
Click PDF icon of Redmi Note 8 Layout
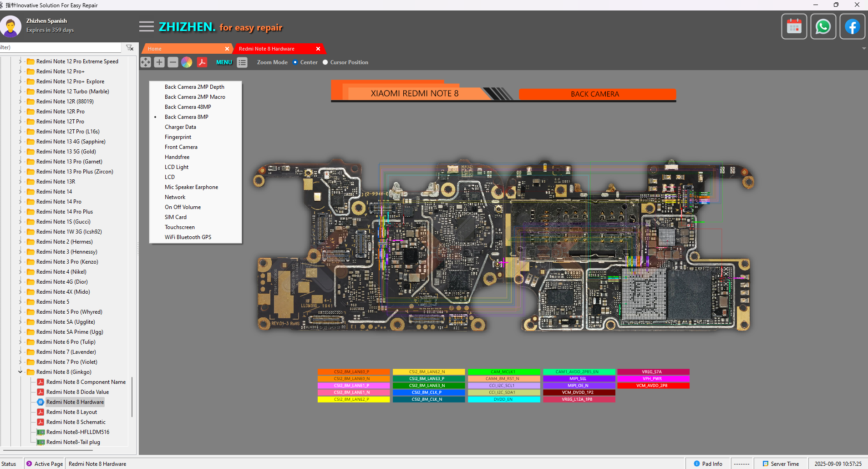pyautogui.click(x=41, y=412)
